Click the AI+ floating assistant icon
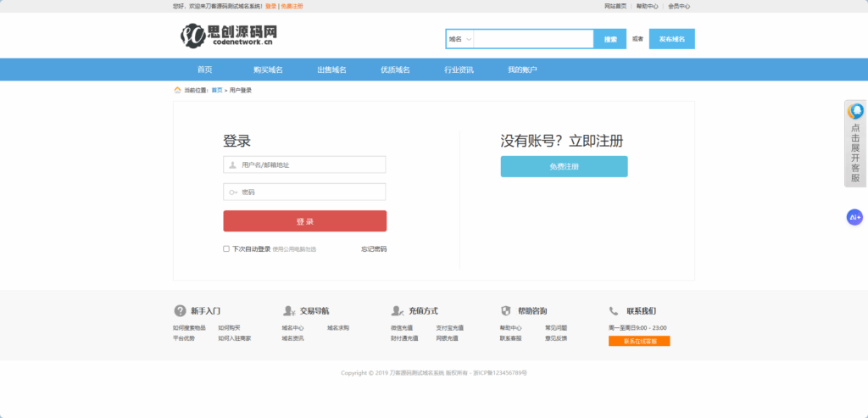Screen dimensions: 868x418 [854, 218]
